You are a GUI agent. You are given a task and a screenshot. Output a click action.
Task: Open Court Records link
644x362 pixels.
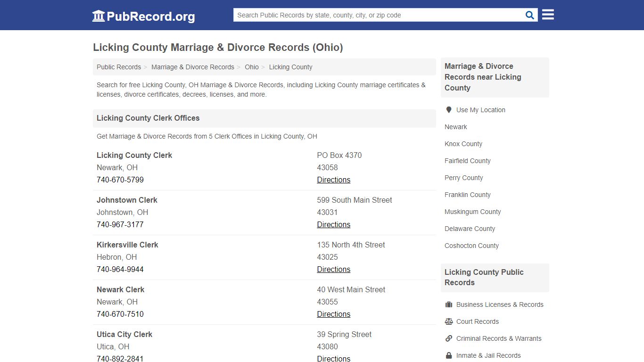coord(478,321)
